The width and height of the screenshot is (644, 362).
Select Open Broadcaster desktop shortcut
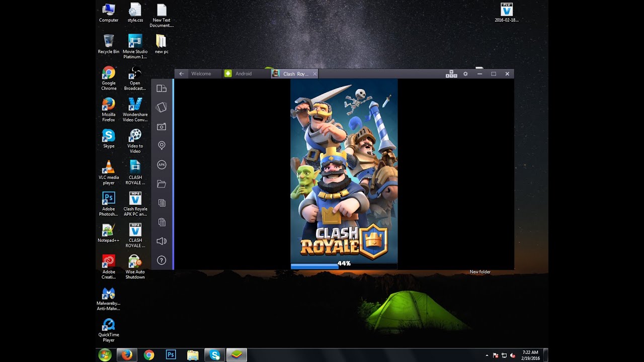135,78
